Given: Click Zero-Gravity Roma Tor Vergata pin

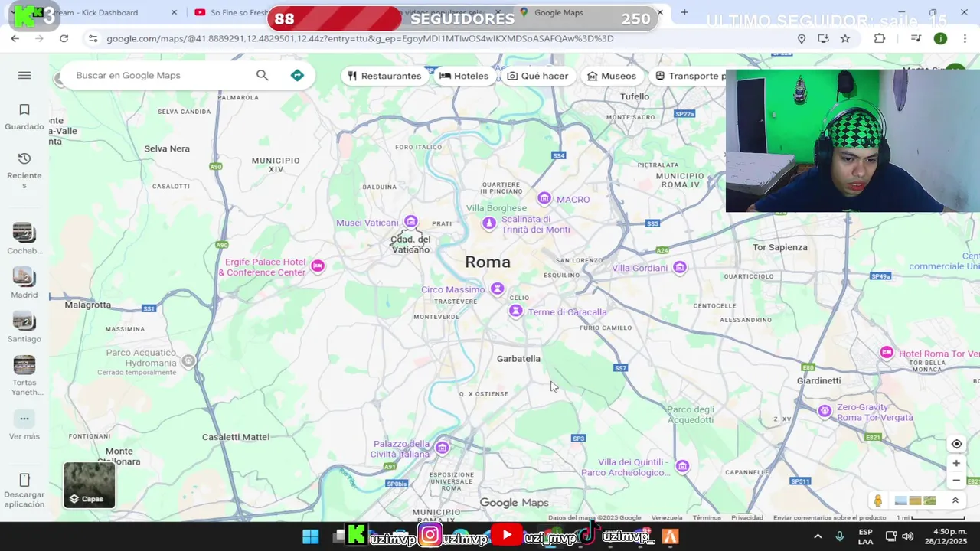Looking at the screenshot, I should click(825, 411).
